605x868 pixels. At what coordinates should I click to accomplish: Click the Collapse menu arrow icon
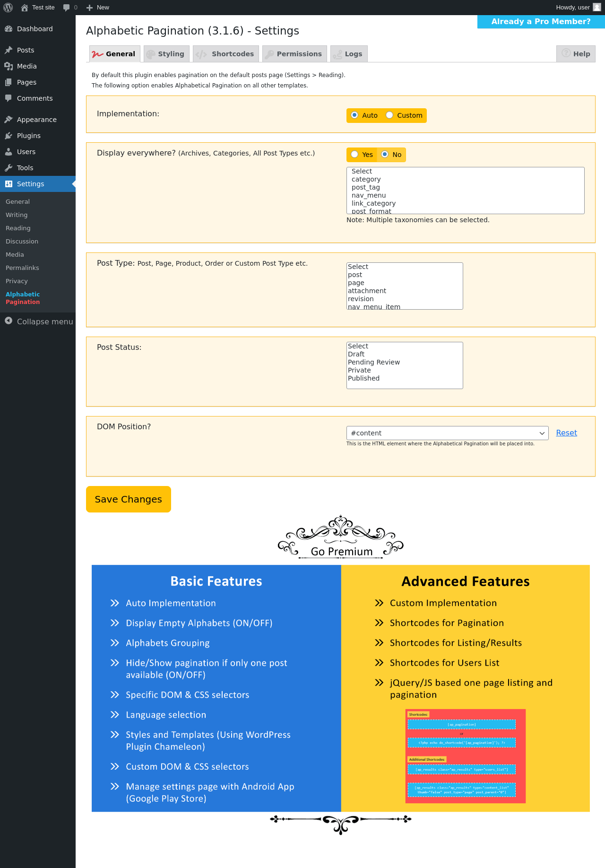[x=9, y=321]
